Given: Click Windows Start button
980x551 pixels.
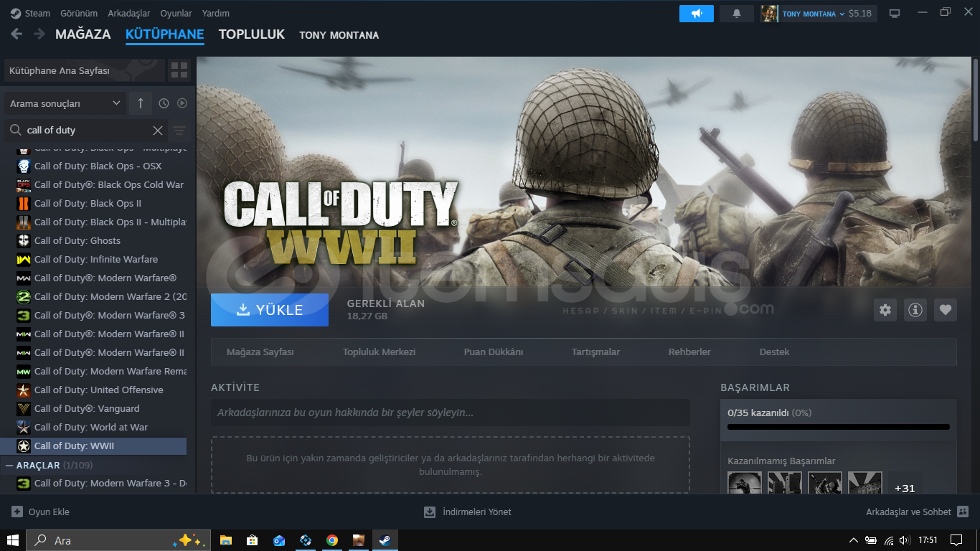Looking at the screenshot, I should click(x=13, y=540).
